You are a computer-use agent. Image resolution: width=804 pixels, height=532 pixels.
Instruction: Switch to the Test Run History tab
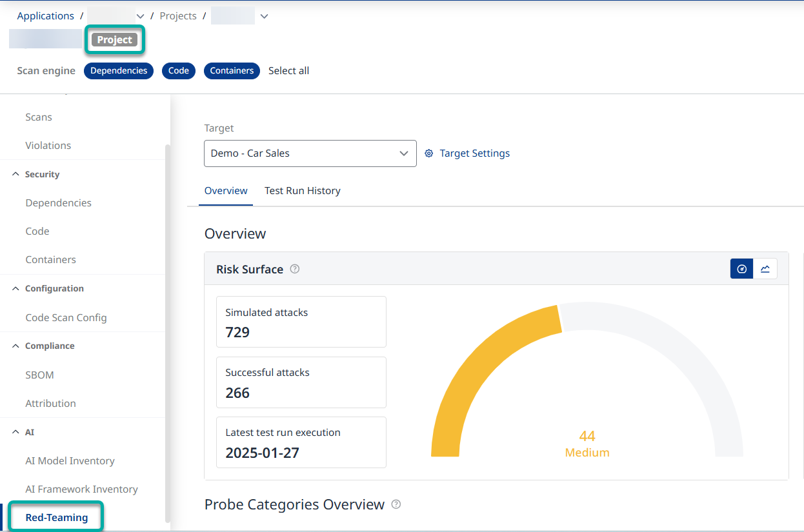[302, 191]
